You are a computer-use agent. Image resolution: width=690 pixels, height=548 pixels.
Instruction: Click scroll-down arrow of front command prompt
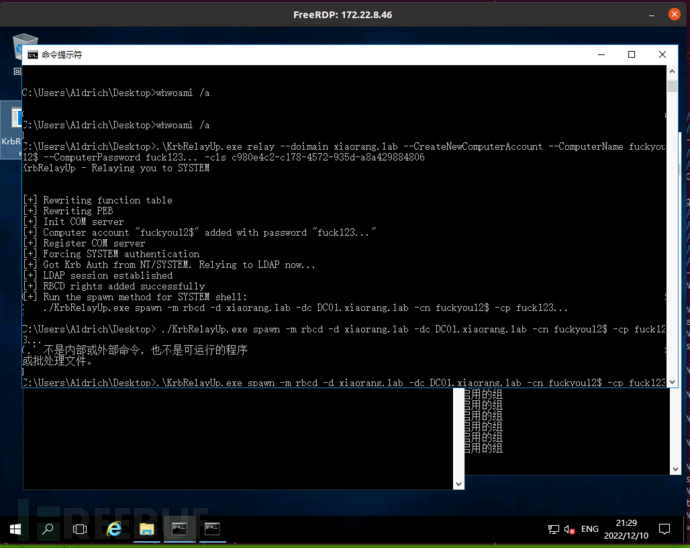coord(672,382)
